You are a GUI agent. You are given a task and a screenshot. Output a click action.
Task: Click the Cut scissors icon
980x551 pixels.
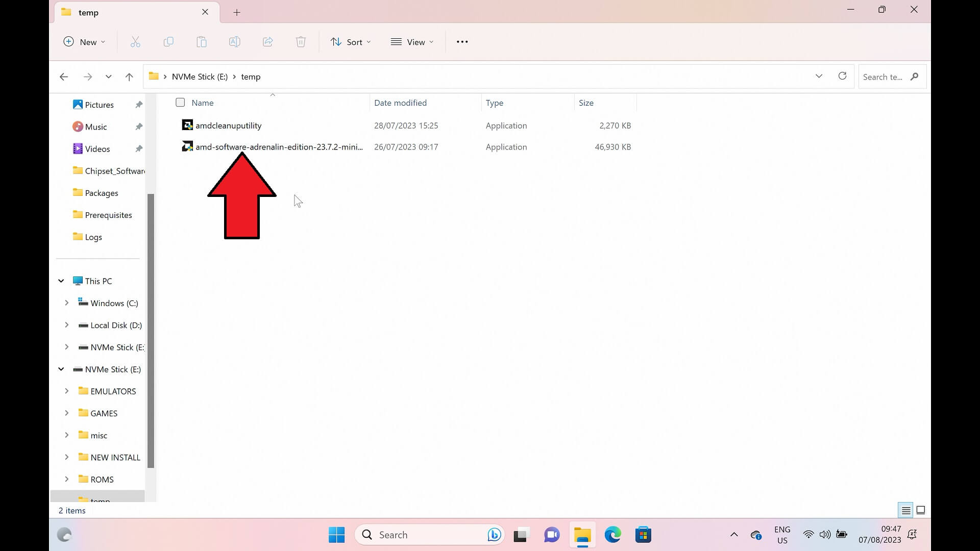click(x=135, y=42)
